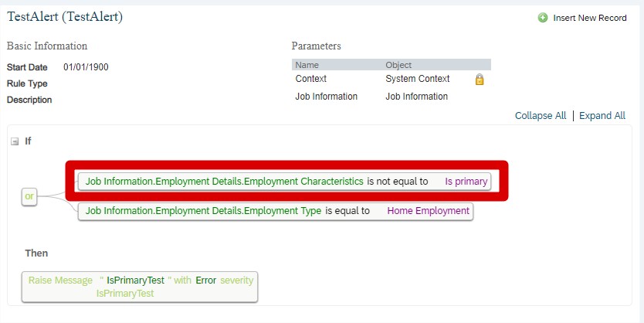644x323 pixels.
Task: Click the Basic Information heading
Action: coord(47,46)
